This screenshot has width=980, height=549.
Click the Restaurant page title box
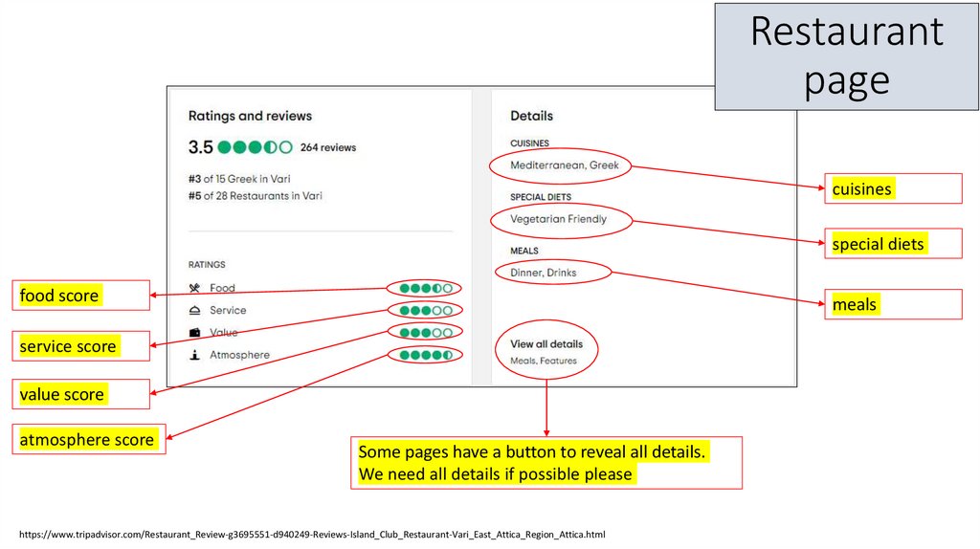pos(847,56)
